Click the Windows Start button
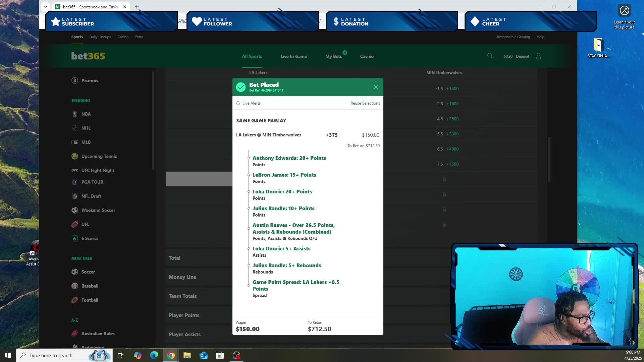The image size is (644, 362). click(8, 355)
